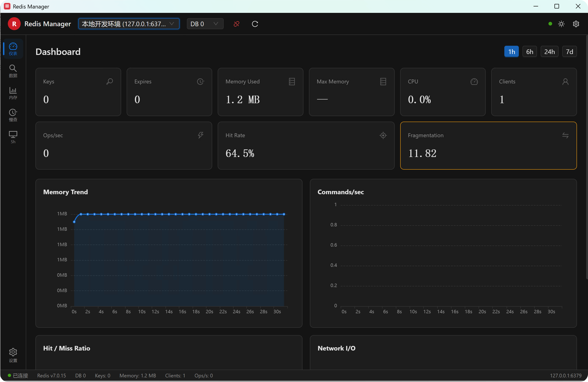
Task: Close the Redis Manager window
Action: 578,6
